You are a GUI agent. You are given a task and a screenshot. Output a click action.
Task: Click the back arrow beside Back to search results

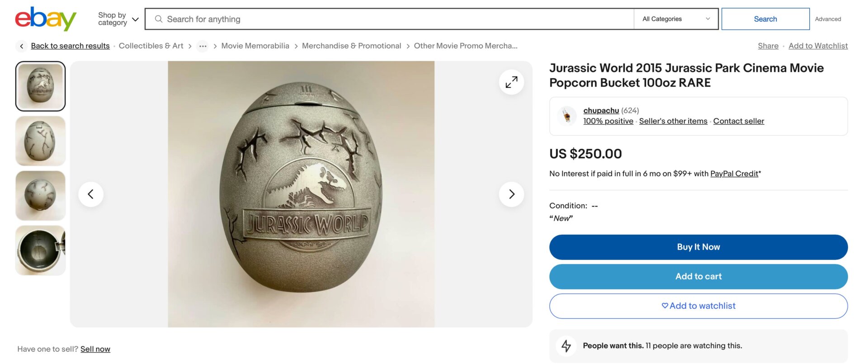coord(21,46)
